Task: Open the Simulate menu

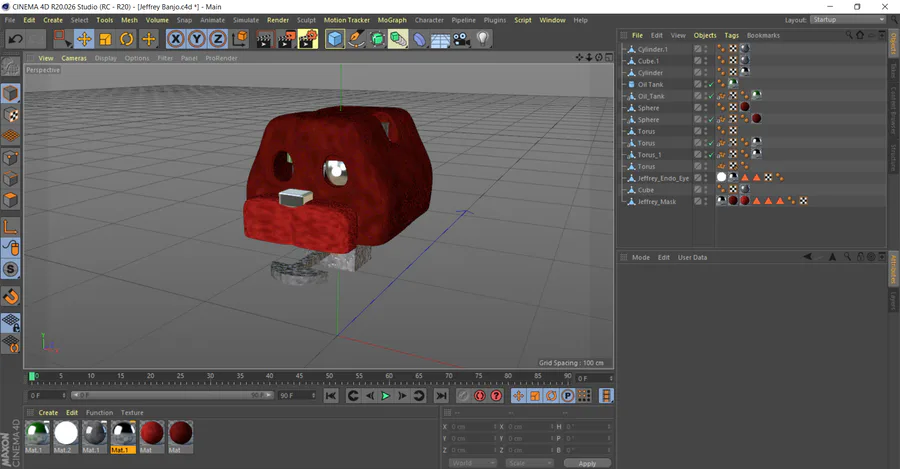Action: tap(246, 20)
